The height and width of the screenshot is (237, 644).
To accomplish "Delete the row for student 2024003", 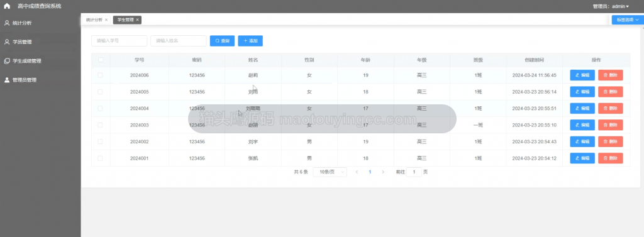I will click(611, 125).
